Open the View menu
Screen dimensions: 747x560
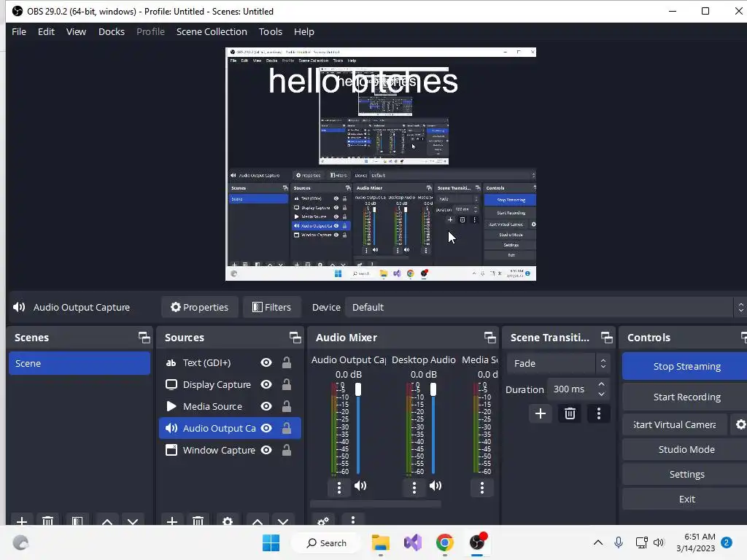[76, 32]
